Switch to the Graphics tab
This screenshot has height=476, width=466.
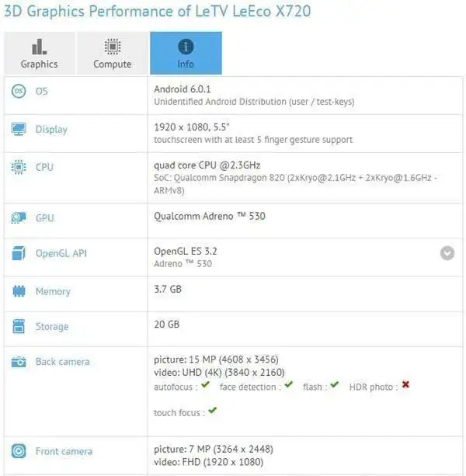point(40,53)
